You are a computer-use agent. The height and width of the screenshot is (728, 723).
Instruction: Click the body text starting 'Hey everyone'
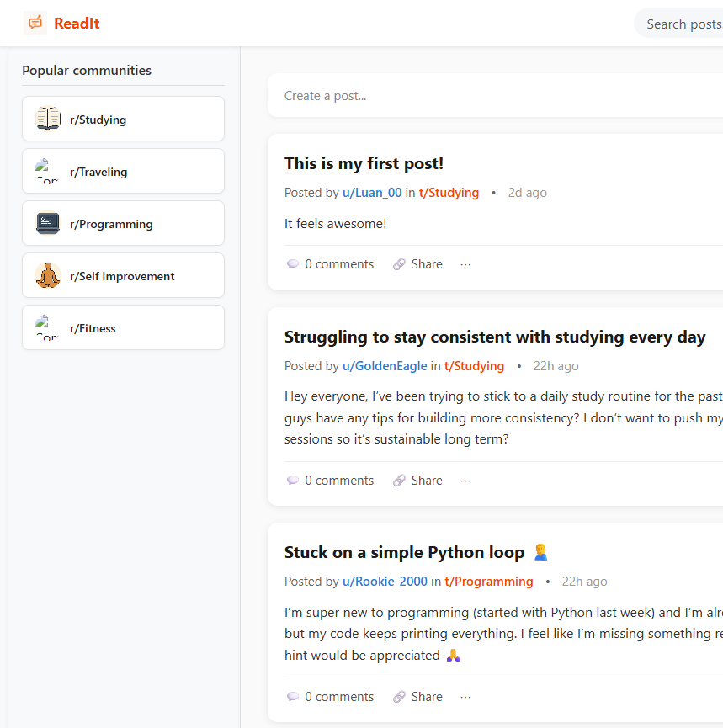pos(503,417)
